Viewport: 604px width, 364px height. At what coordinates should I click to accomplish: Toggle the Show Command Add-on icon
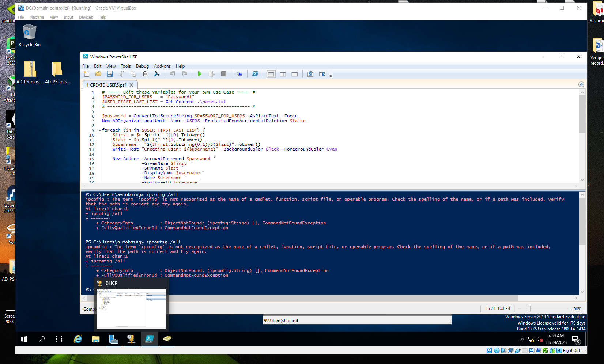coord(322,74)
